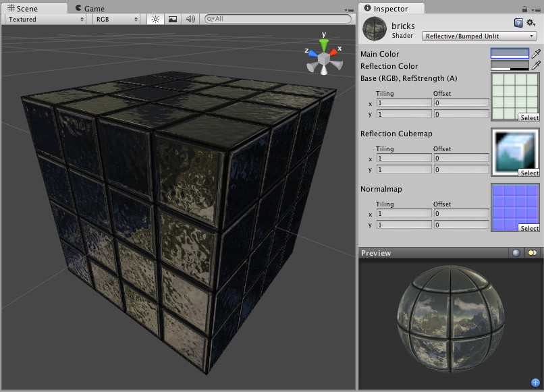This screenshot has width=544, height=392.
Task: Pick Main Color with the eyedropper
Action: click(536, 53)
